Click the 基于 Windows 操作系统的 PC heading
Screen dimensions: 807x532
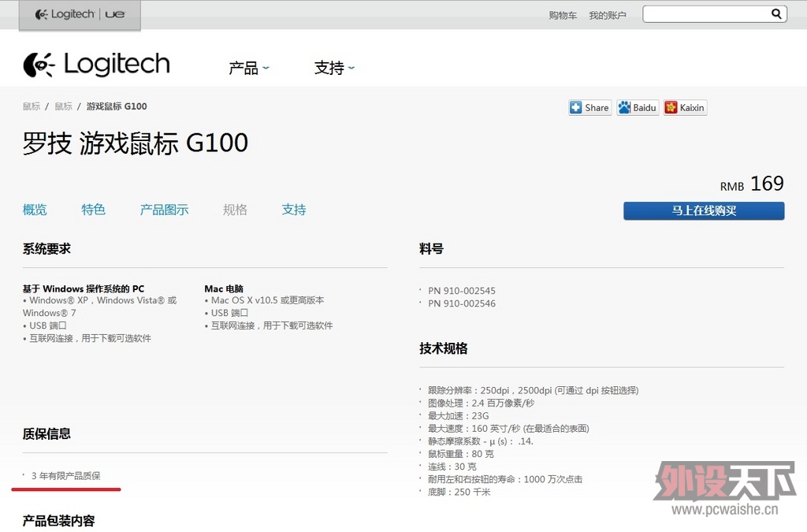(84, 288)
